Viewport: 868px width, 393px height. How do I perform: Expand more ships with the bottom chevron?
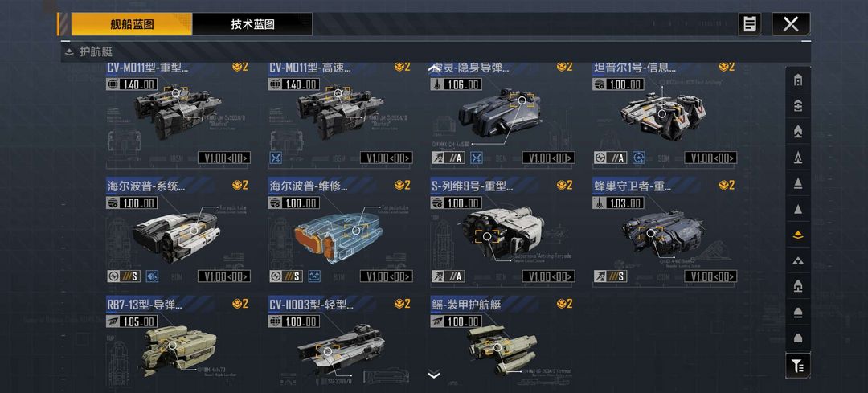(x=434, y=375)
